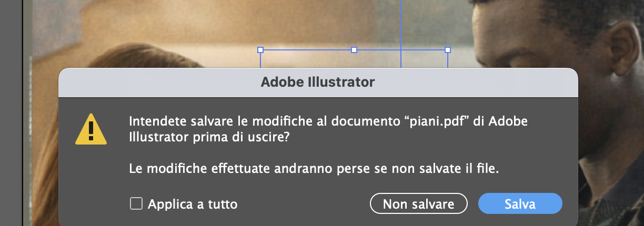The height and width of the screenshot is (226, 644).
Task: Enable the Applica a tutto checkbox
Action: 136,203
